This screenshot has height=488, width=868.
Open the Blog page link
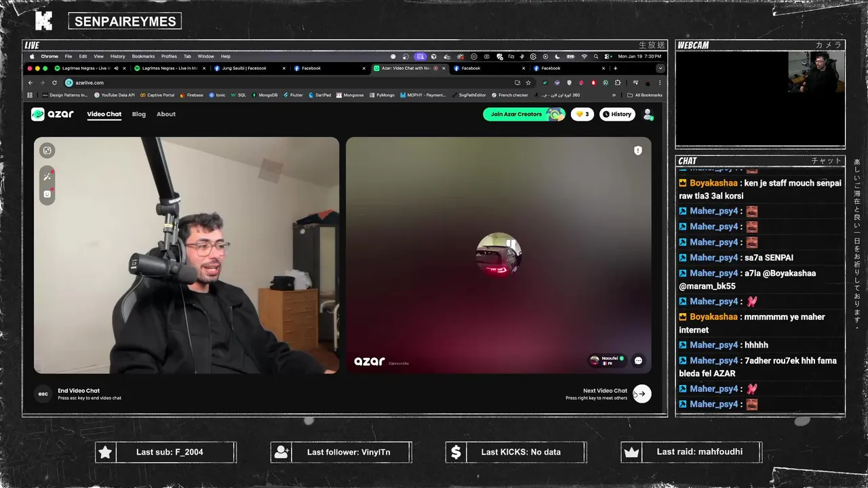click(139, 114)
